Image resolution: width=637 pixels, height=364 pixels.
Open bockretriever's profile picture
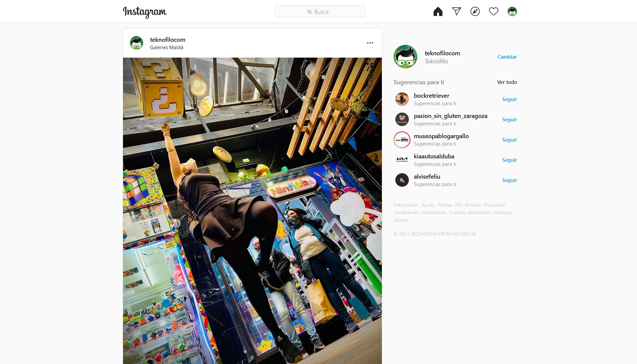[x=402, y=99]
